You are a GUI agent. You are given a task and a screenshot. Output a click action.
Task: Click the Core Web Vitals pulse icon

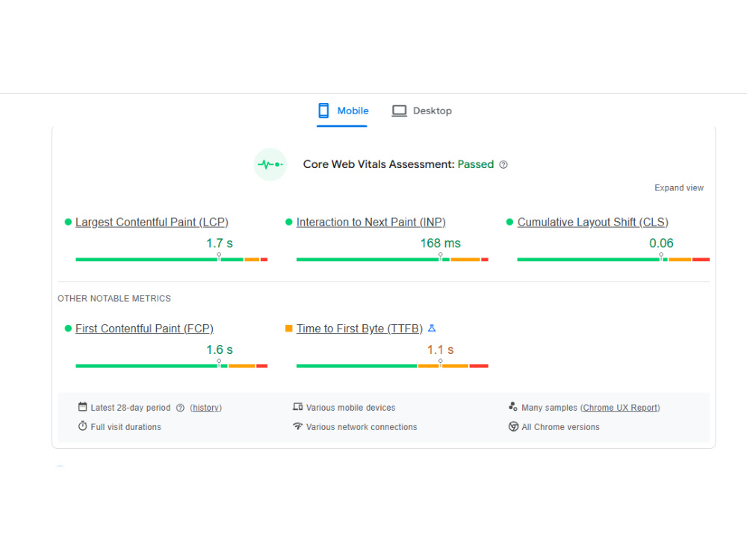270,164
